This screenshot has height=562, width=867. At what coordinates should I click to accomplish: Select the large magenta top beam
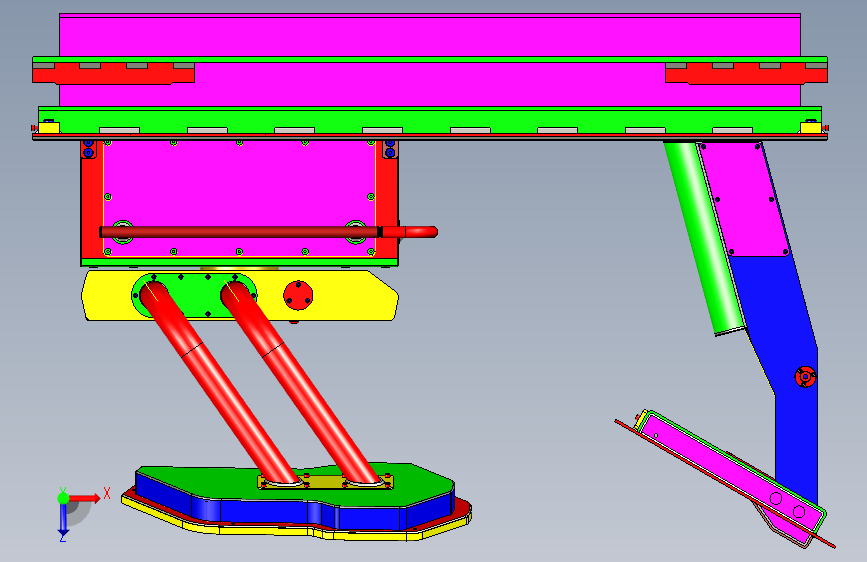[430, 35]
